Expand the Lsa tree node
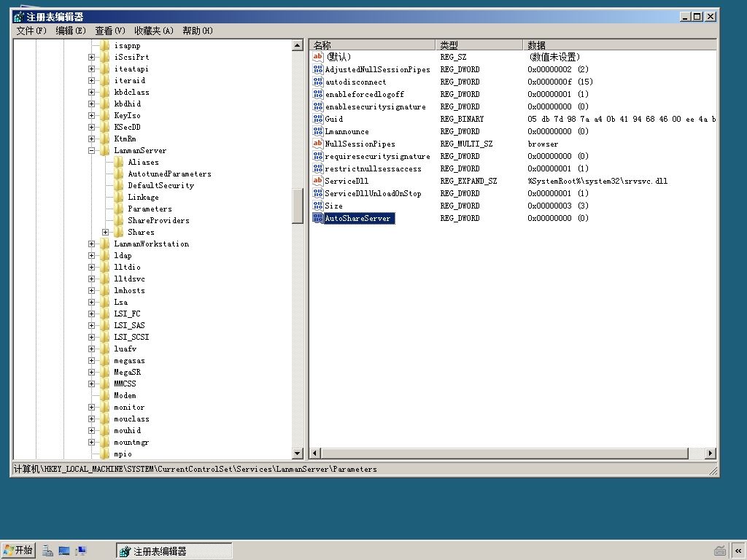The width and height of the screenshot is (747, 560). tap(91, 302)
